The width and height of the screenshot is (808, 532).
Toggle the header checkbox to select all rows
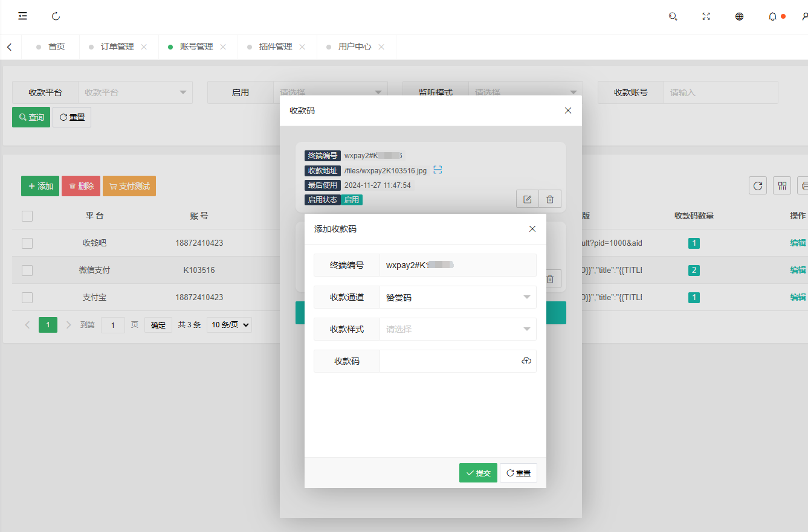click(x=27, y=216)
